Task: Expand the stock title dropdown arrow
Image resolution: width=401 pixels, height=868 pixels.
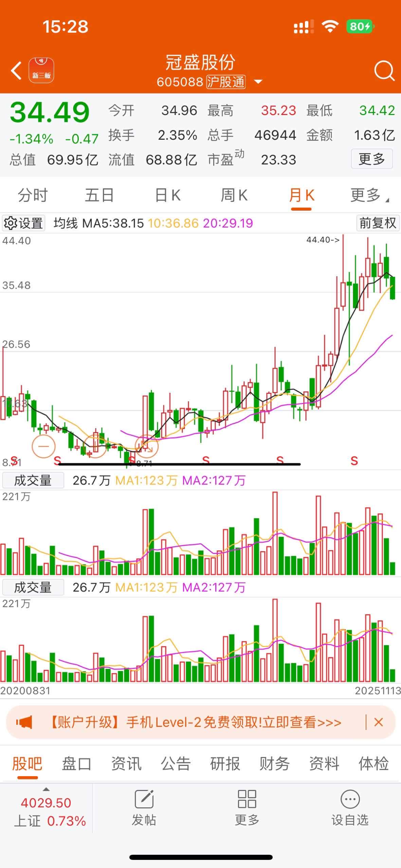Action: click(258, 82)
